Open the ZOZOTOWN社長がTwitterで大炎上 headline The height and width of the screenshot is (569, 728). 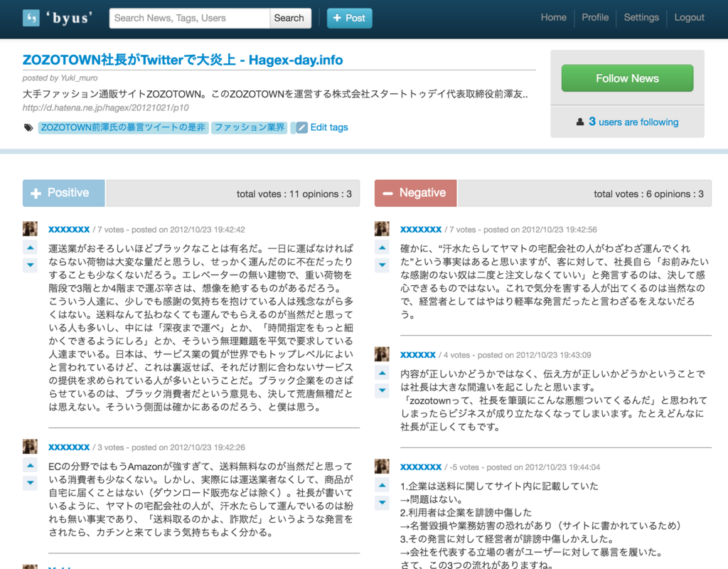click(x=183, y=60)
